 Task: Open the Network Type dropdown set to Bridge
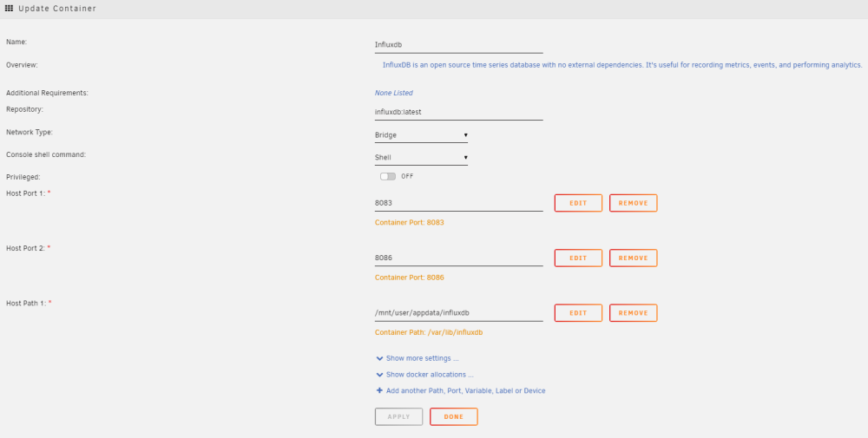[x=421, y=135]
